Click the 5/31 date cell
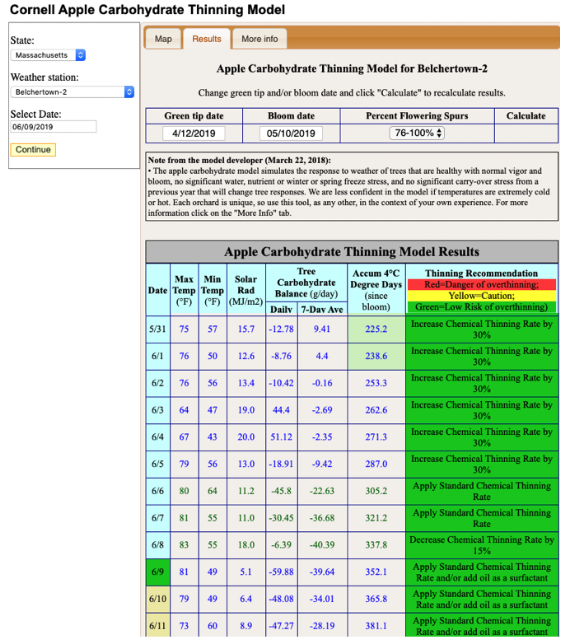The width and height of the screenshot is (561, 640). (158, 329)
